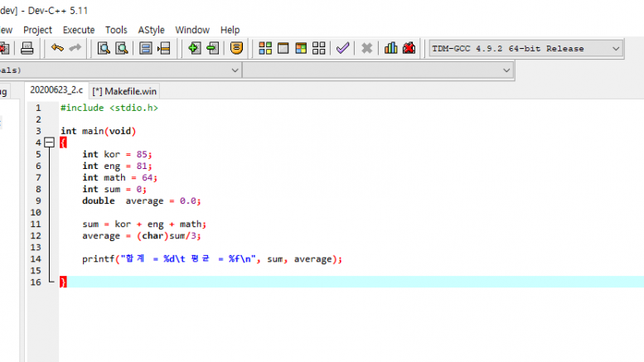Click the Rebuild All gray squares icon
Image resolution: width=644 pixels, height=362 pixels.
[319, 48]
